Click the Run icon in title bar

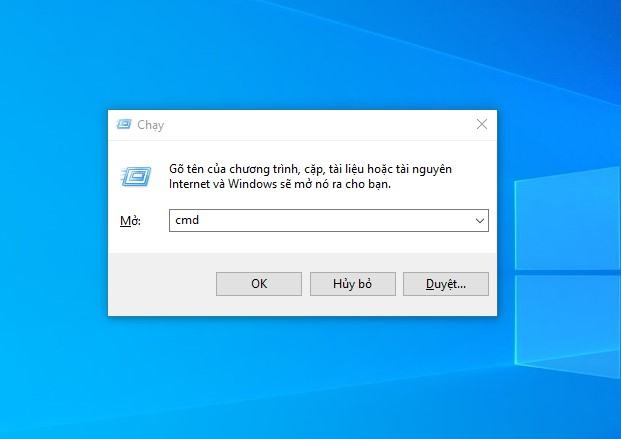[124, 124]
